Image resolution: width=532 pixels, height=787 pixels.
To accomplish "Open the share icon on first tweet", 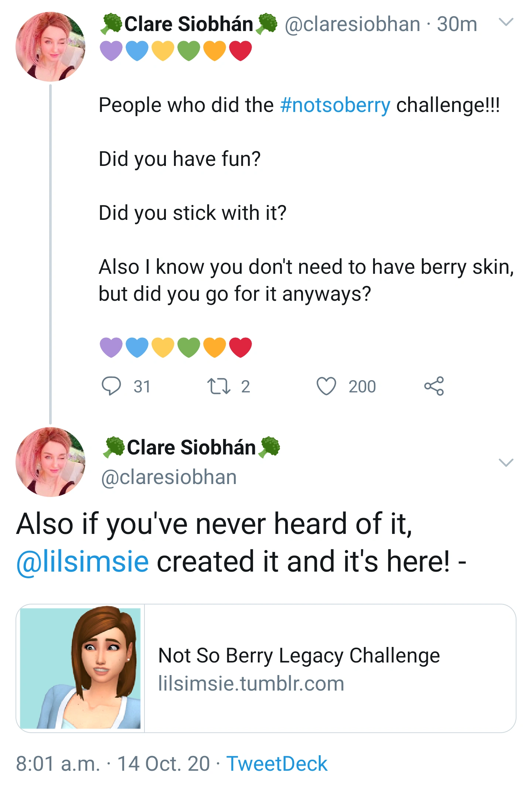I will point(434,386).
